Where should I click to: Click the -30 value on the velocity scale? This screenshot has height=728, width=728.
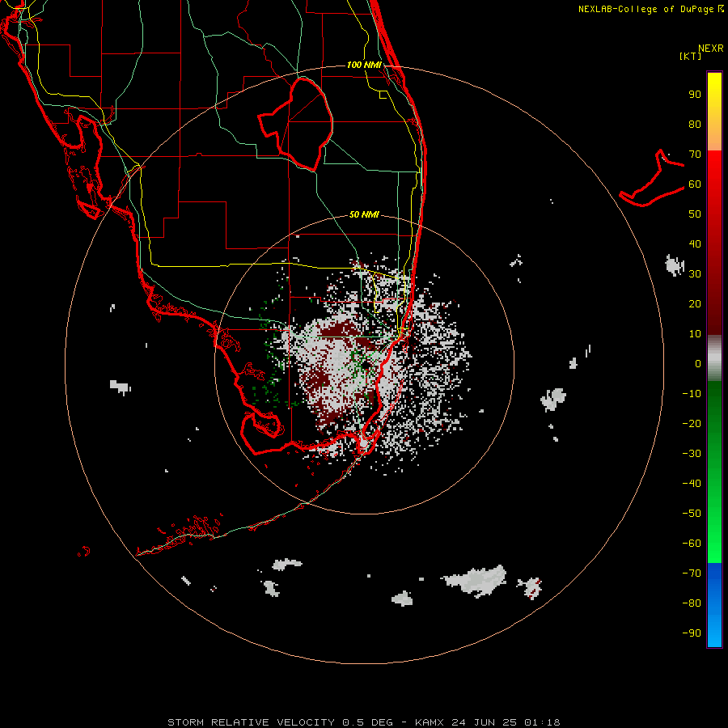point(692,454)
